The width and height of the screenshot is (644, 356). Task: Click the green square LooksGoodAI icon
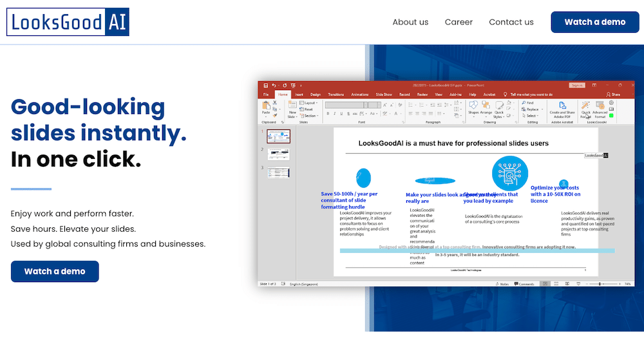click(611, 116)
